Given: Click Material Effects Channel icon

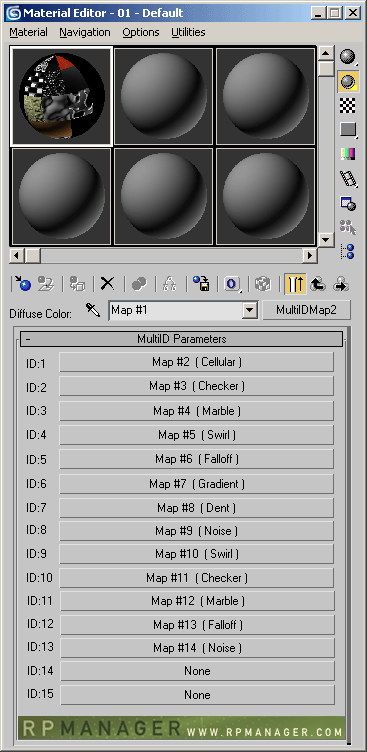Looking at the screenshot, I should (232, 284).
